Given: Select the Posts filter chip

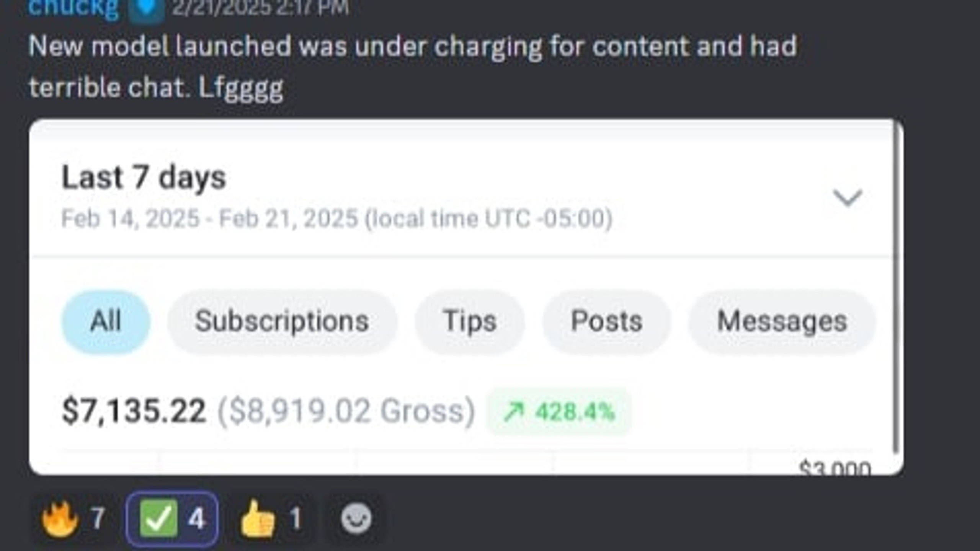Looking at the screenshot, I should pyautogui.click(x=606, y=321).
